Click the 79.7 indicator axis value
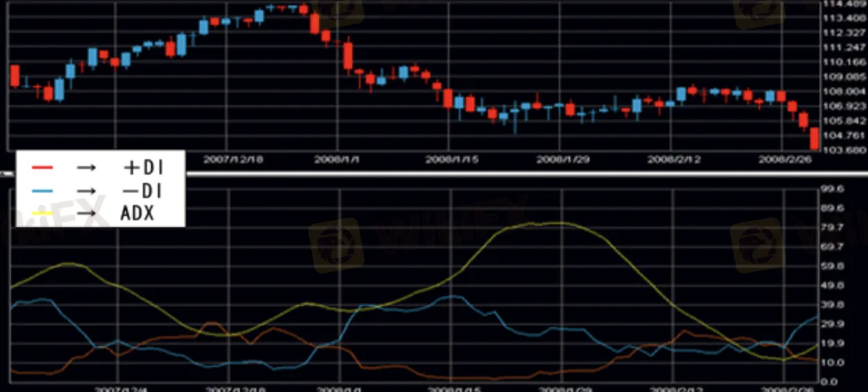This screenshot has width=868, height=392. point(832,228)
